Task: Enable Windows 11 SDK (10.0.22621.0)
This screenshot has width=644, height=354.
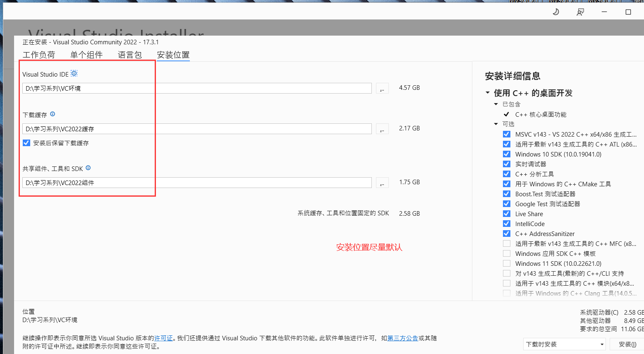Action: 507,263
